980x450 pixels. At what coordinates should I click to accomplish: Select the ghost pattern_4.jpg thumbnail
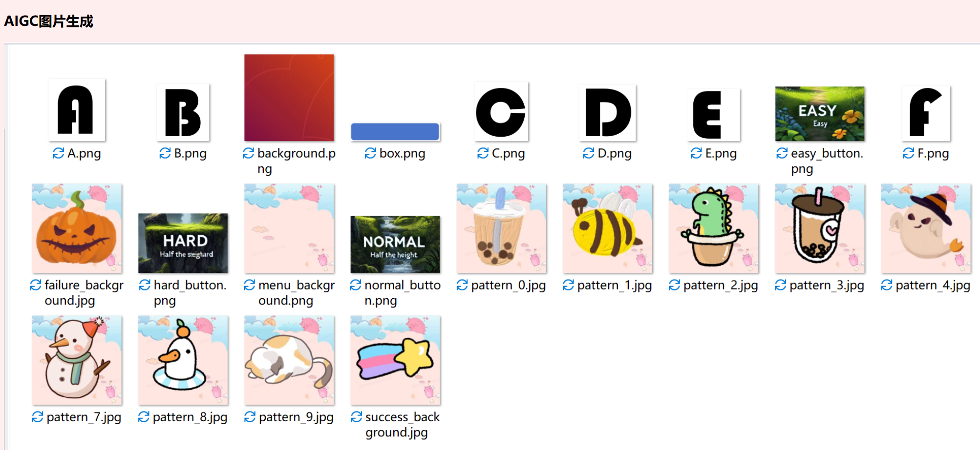click(926, 228)
